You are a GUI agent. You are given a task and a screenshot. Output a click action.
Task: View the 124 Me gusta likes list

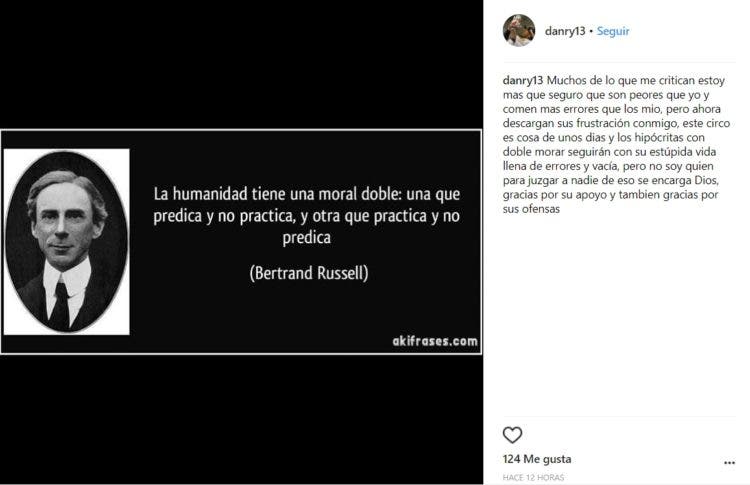[x=537, y=459]
